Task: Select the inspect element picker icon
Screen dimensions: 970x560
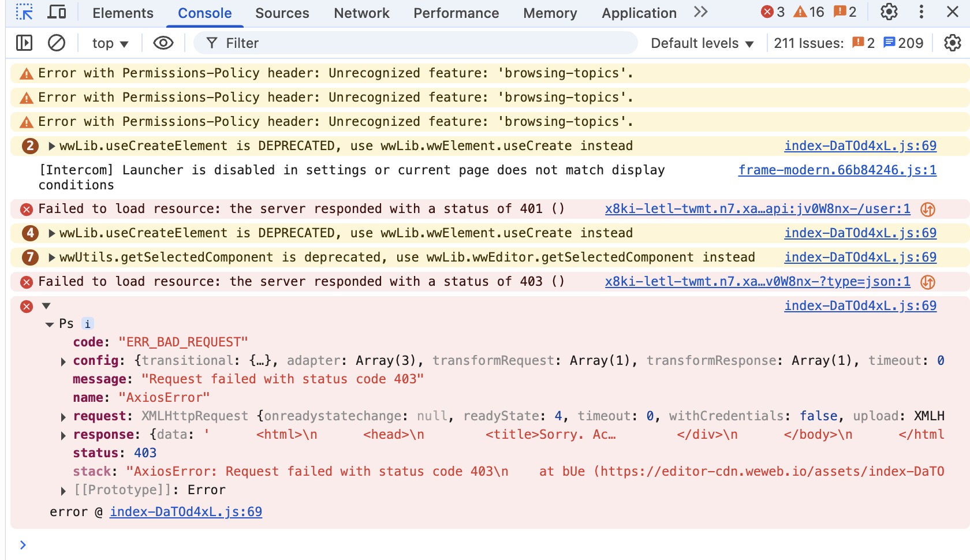Action: pyautogui.click(x=24, y=12)
